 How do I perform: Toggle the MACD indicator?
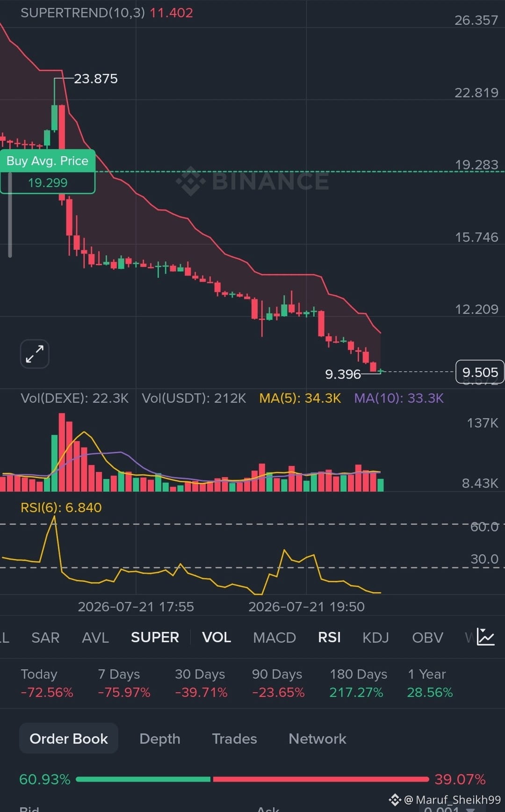(274, 638)
